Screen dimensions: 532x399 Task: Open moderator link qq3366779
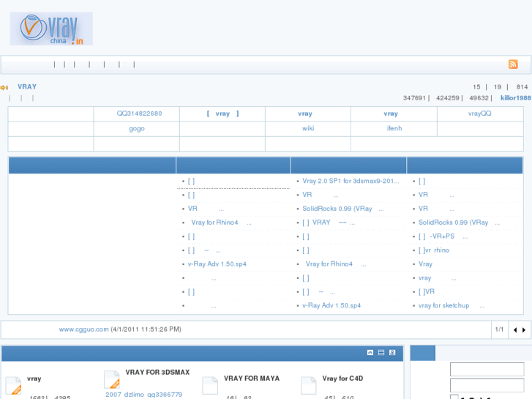(x=165, y=395)
